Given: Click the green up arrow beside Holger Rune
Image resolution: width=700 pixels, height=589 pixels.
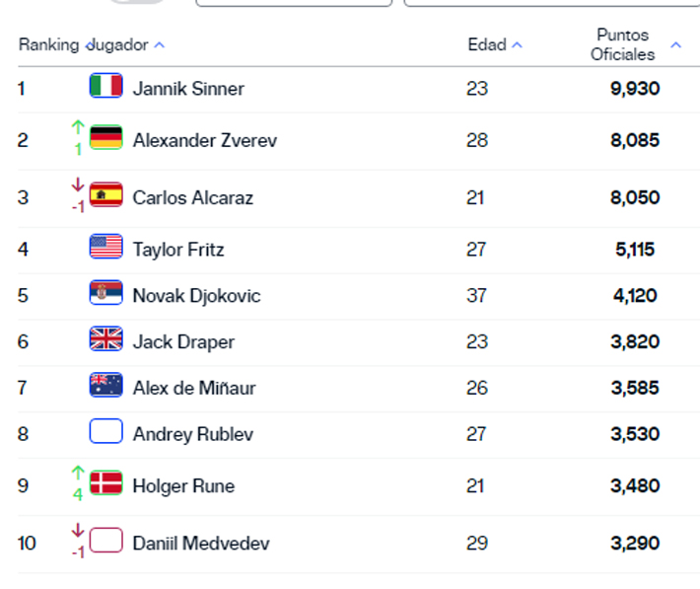Looking at the screenshot, I should (78, 474).
